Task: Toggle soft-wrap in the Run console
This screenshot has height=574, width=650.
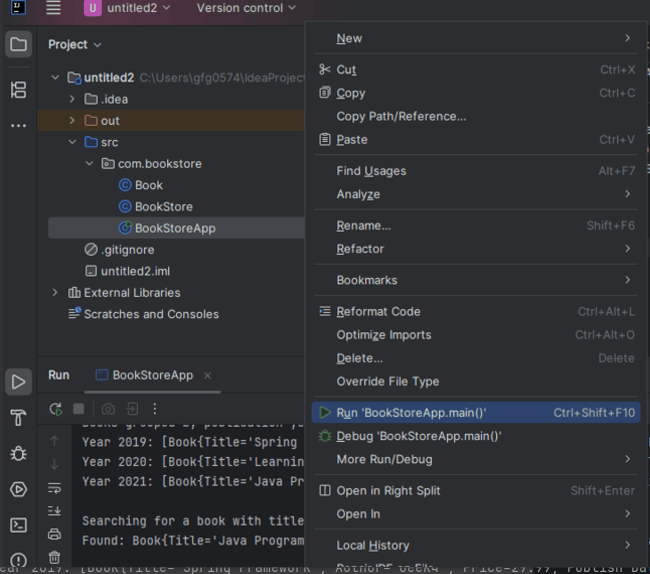Action: [55, 487]
